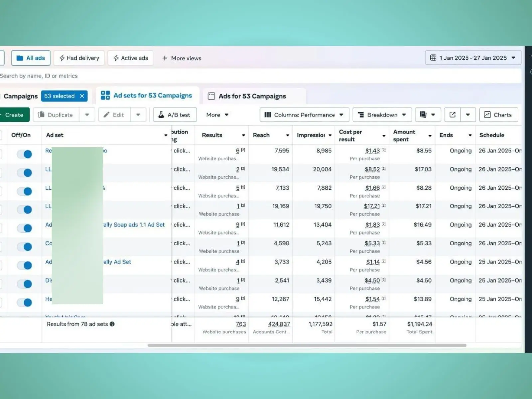The height and width of the screenshot is (399, 532).
Task: Open the Breakdown dropdown
Action: click(x=382, y=115)
